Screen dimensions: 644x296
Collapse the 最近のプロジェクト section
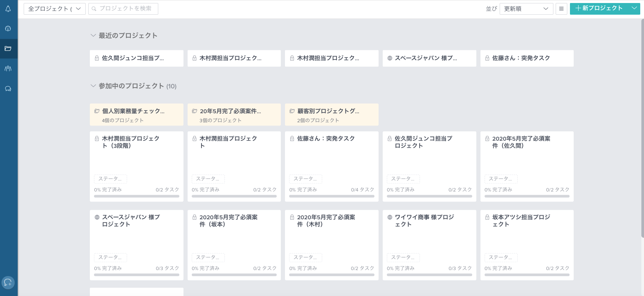tap(93, 35)
